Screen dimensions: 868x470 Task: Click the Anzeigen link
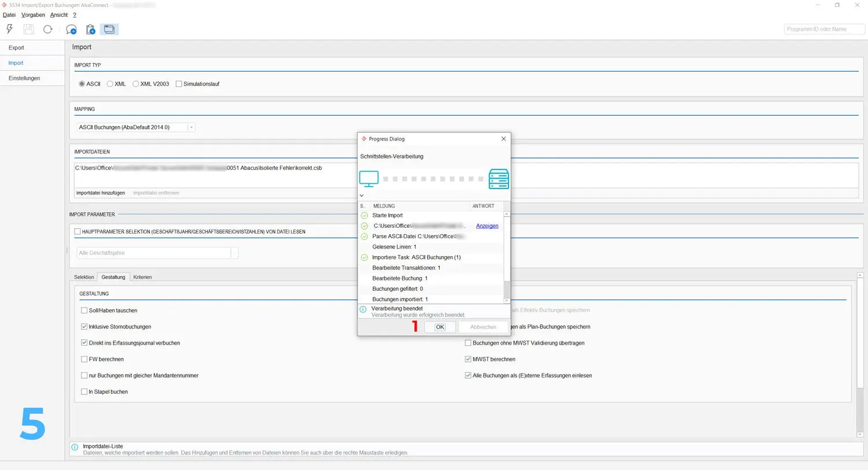pyautogui.click(x=487, y=226)
